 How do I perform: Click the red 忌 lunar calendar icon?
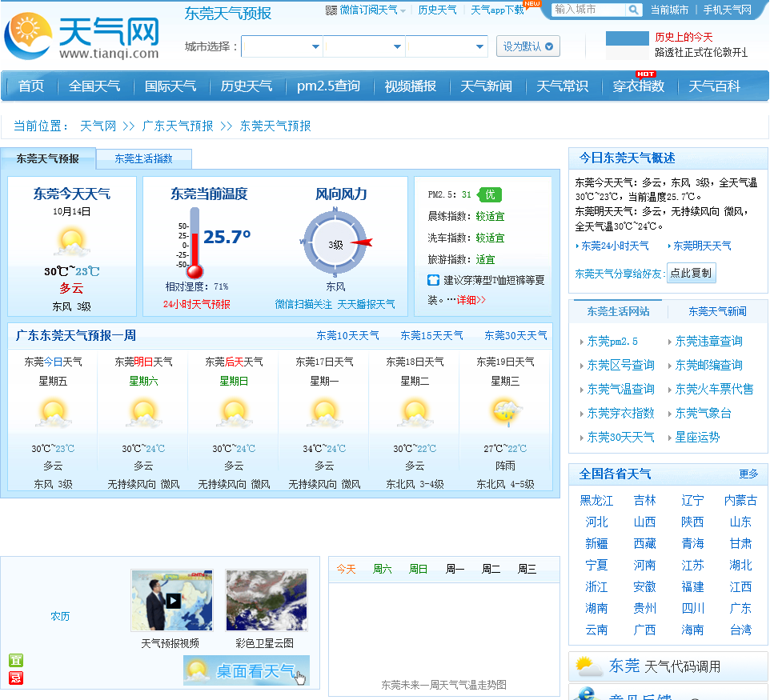(x=16, y=678)
